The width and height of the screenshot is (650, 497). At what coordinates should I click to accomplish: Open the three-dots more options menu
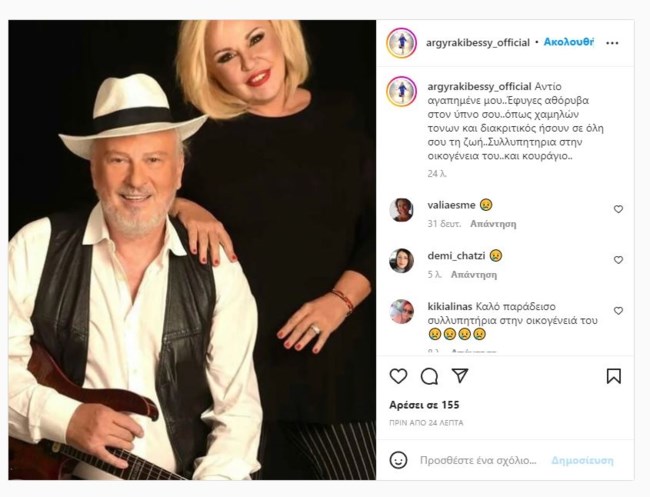(612, 43)
